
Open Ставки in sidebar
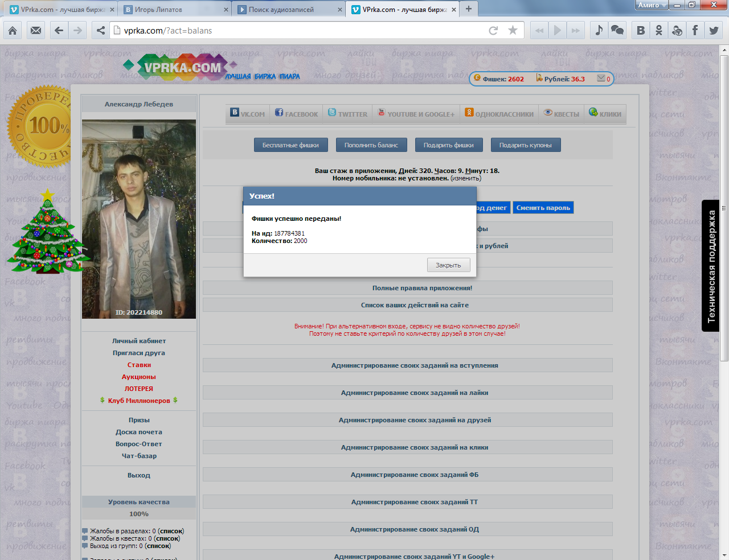point(139,365)
